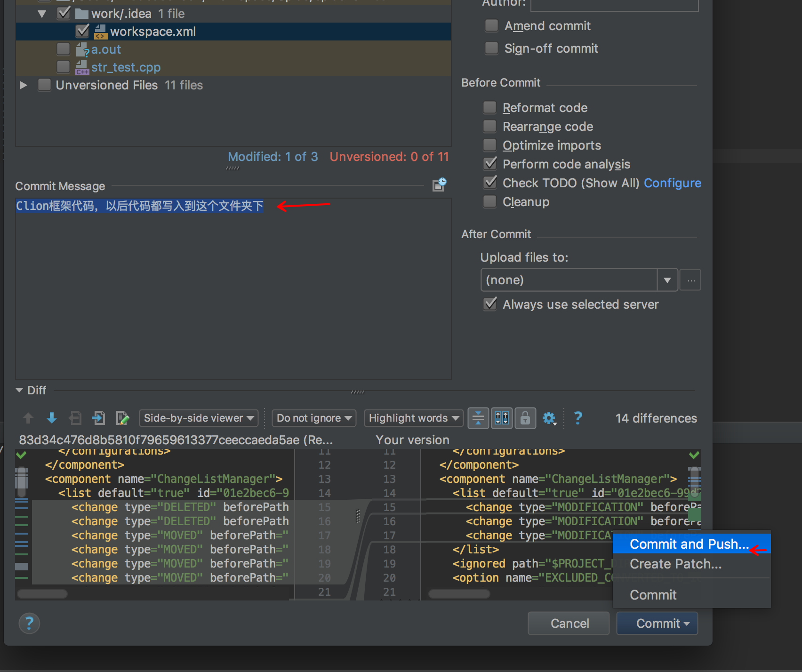This screenshot has width=802, height=672.
Task: Click inside the Commit Message text area
Action: tap(233, 289)
